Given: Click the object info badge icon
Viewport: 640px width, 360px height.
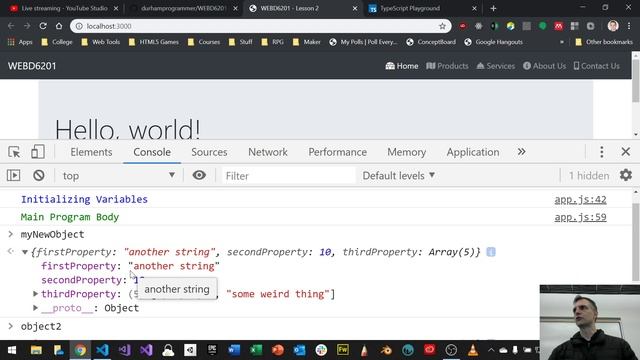Looking at the screenshot, I should coord(491,252).
